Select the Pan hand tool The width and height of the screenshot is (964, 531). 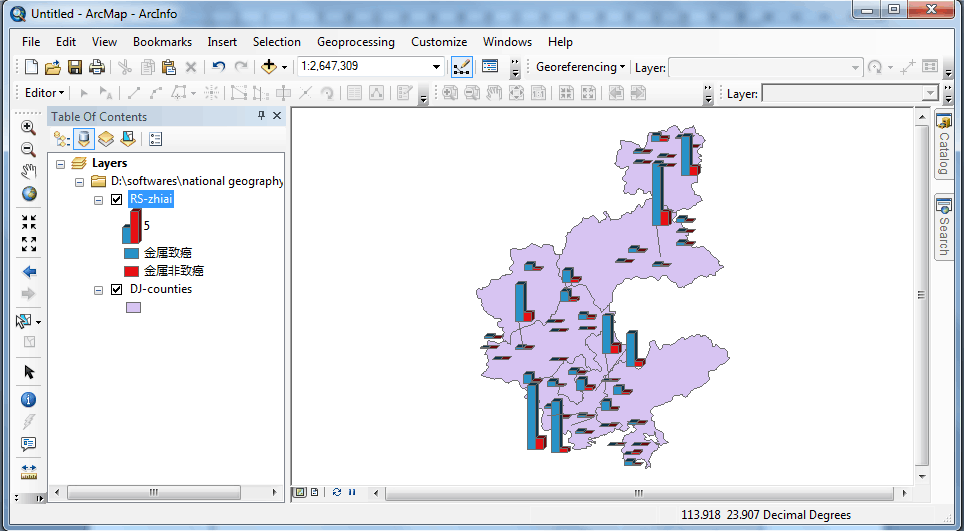(28, 171)
